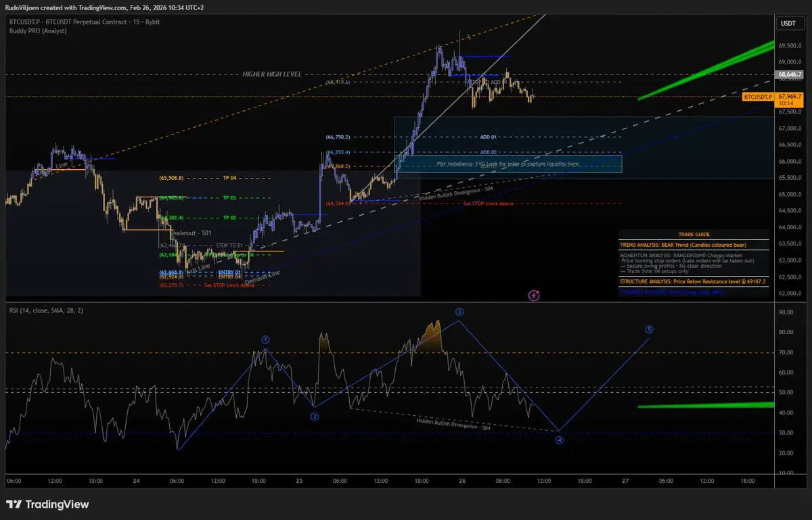The height and width of the screenshot is (520, 812).
Task: Click date 27 on the time axis
Action: pos(626,481)
